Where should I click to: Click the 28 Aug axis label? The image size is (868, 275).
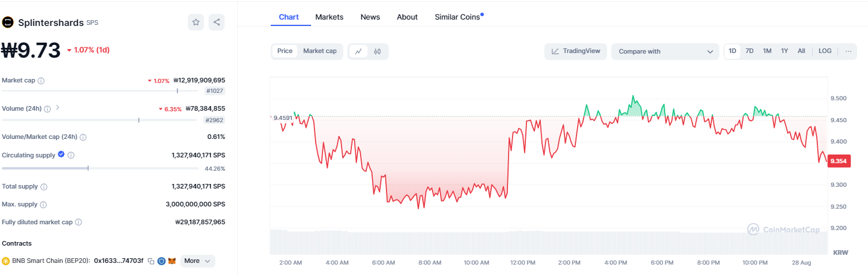802,263
